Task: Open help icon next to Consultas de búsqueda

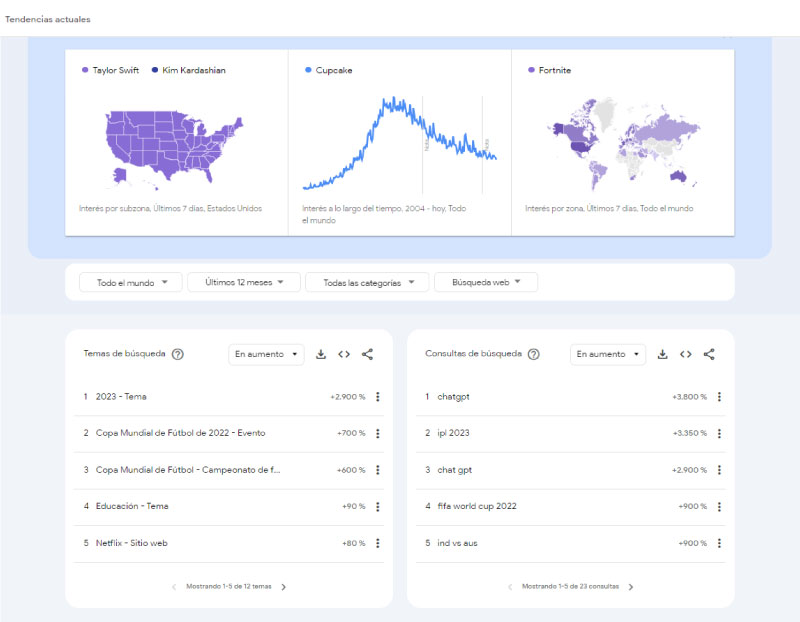Action: tap(534, 354)
